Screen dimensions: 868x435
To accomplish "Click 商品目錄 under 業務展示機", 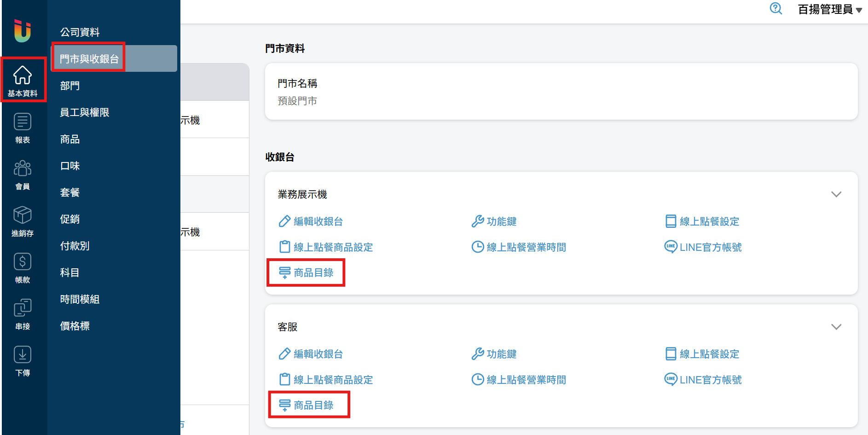I will 307,273.
